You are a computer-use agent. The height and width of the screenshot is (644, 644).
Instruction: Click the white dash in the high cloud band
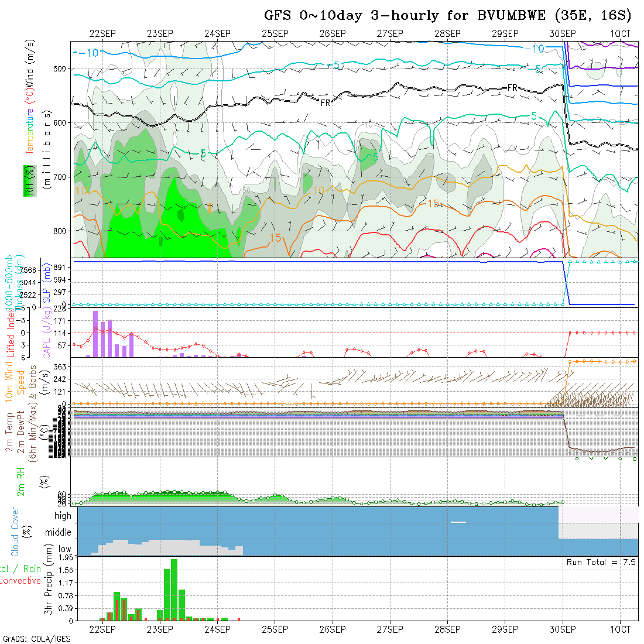tap(458, 522)
